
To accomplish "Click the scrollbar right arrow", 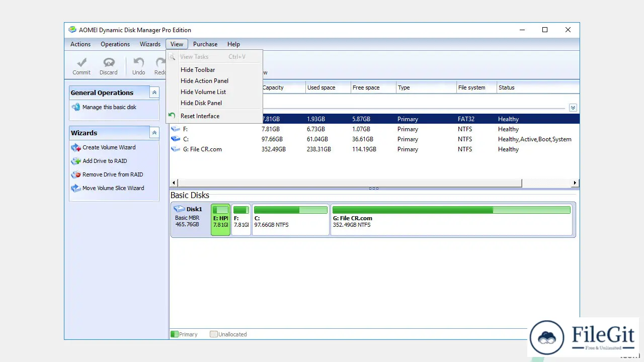I will [575, 183].
